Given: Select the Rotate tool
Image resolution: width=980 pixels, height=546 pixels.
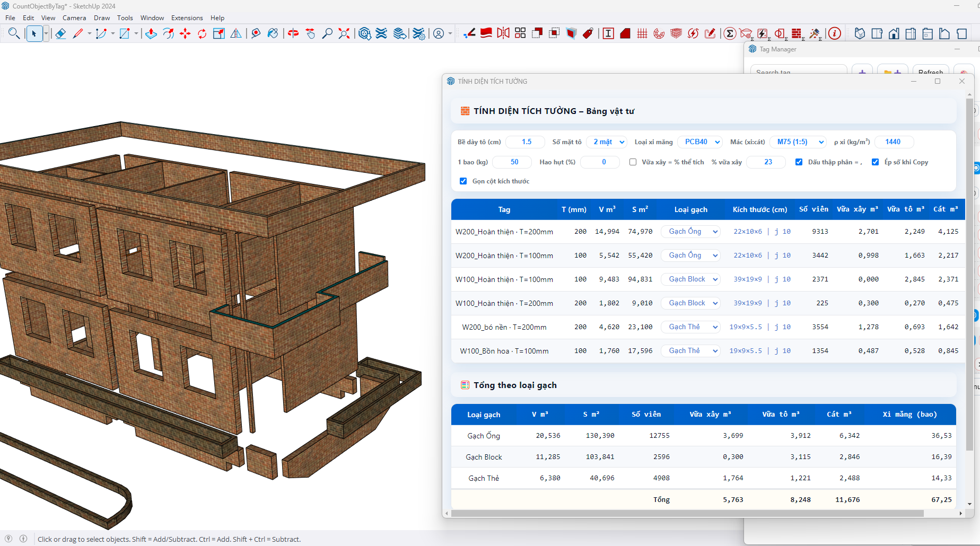Looking at the screenshot, I should 202,34.
